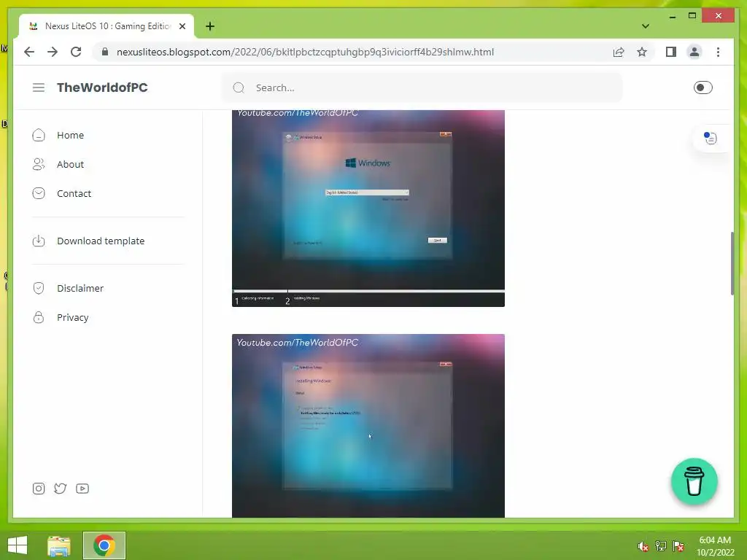Click the floating coffee cup donate button

tap(694, 481)
